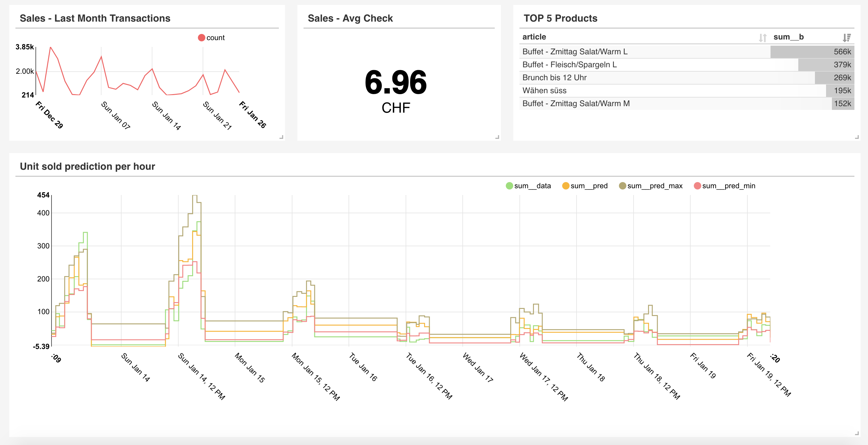Select Buffet - Zmittag Salat/Warm L row
The image size is (868, 445).
pos(575,52)
